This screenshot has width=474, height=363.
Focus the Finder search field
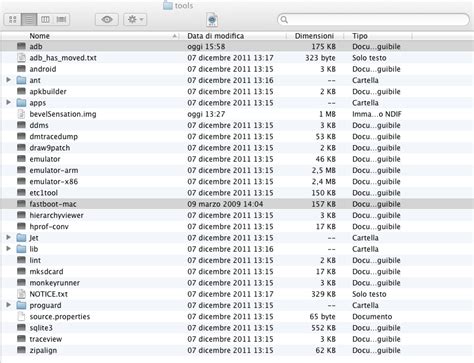373,20
